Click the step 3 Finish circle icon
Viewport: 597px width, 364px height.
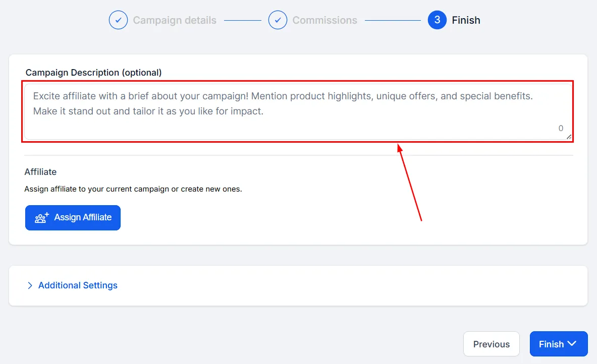coord(437,20)
